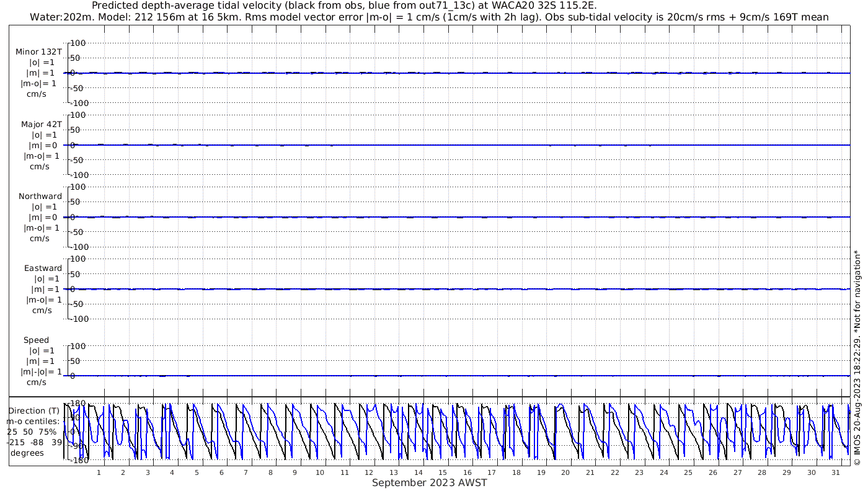Screen dimensions: 868x496
Task: Click the '|m| =0' value under Major 42T
Action: tap(42, 145)
